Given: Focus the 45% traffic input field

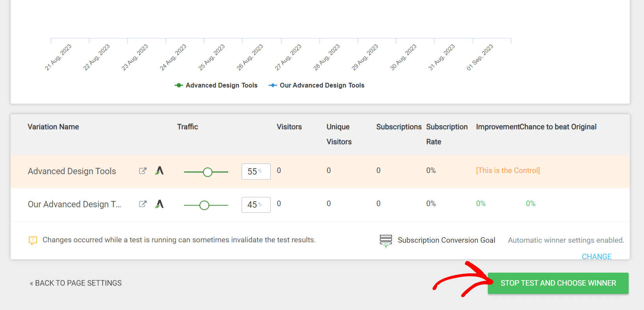Looking at the screenshot, I should 253,205.
